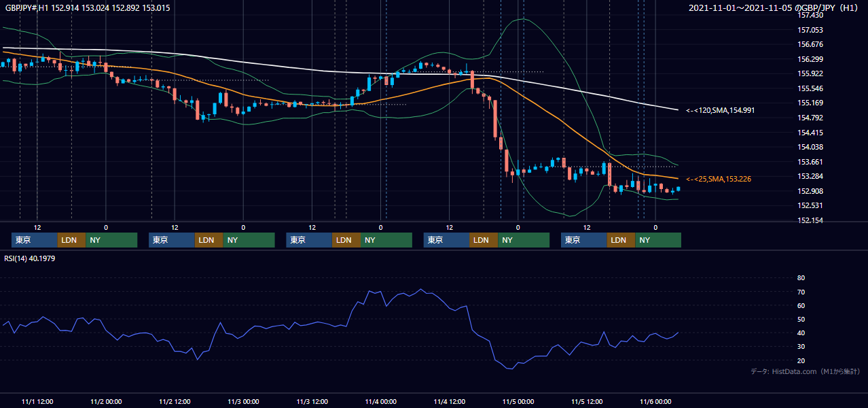Image resolution: width=868 pixels, height=408 pixels.
Task: Click the 11/5 12:00 date label
Action: 587,402
